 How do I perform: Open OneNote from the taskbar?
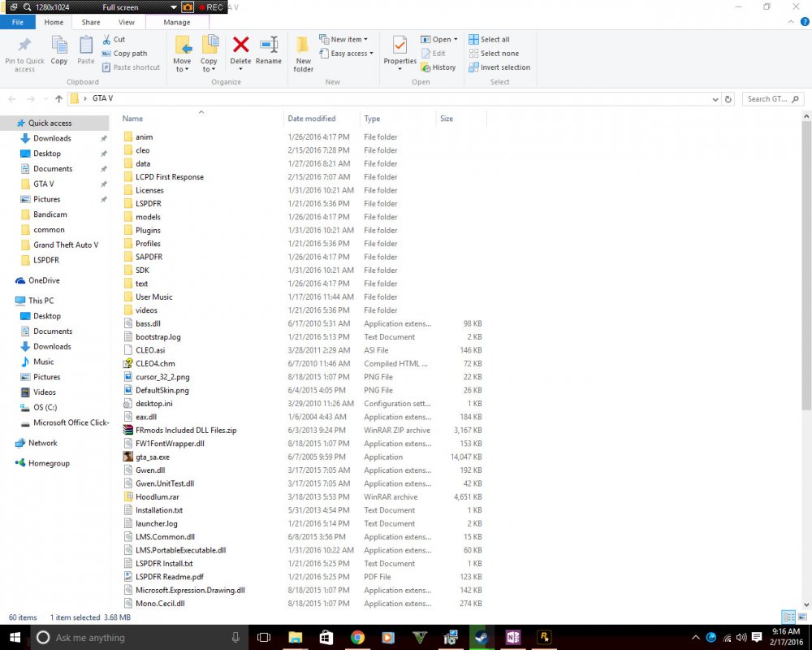[512, 637]
